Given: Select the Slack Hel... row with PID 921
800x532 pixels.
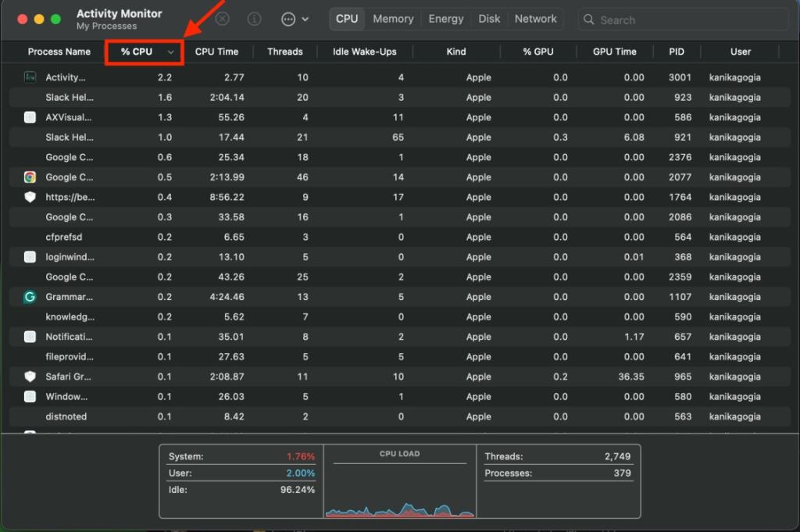Looking at the screenshot, I should 399,137.
